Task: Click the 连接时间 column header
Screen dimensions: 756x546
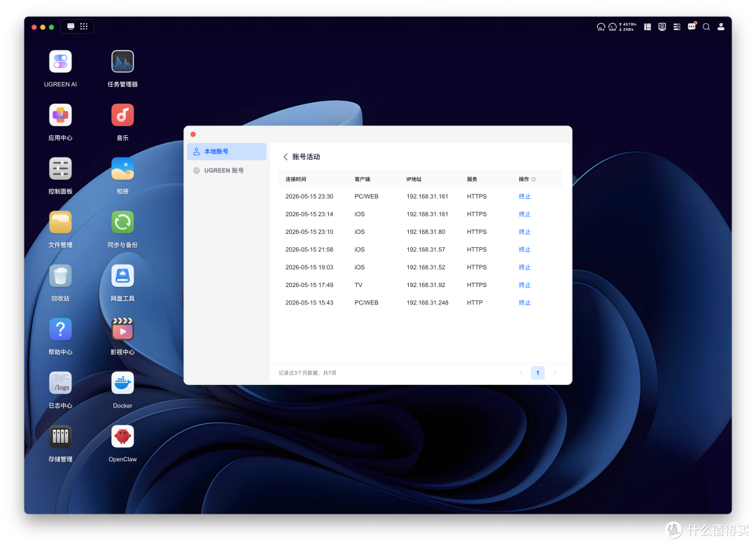Action: (295, 179)
